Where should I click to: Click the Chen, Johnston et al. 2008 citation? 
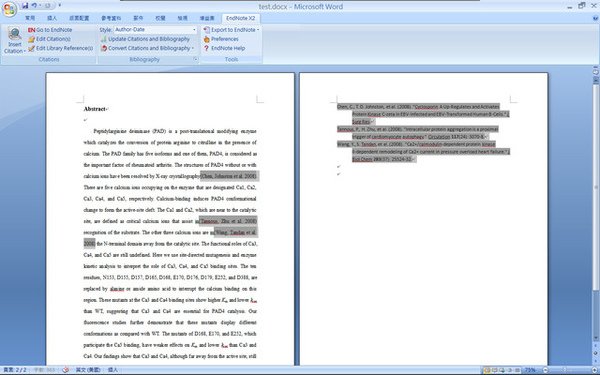229,176
